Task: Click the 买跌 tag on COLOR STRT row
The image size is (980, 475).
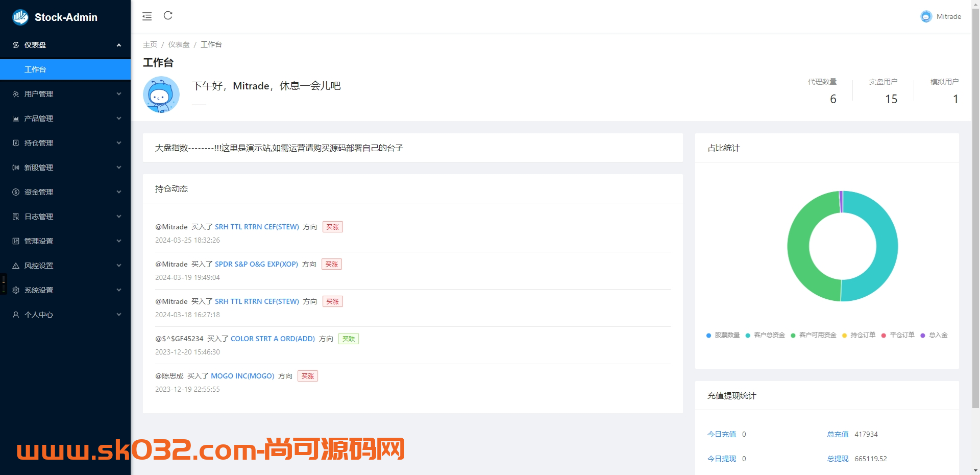Action: point(349,339)
